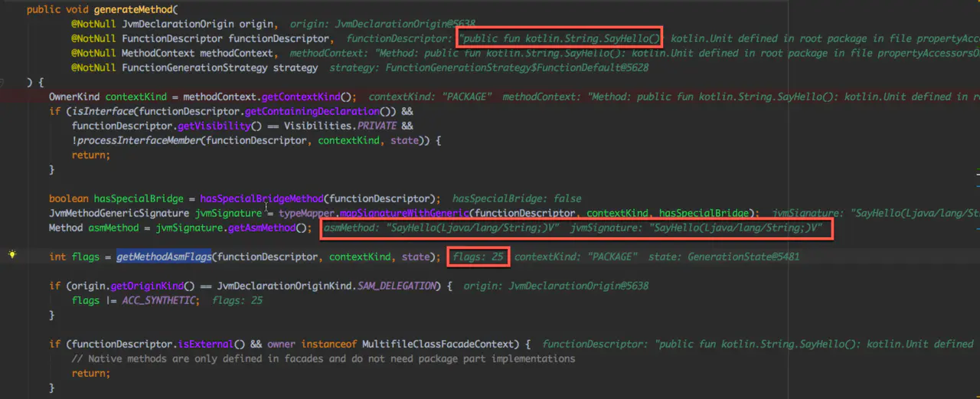
Task: Click the 'boolean' keyword
Action: point(69,198)
